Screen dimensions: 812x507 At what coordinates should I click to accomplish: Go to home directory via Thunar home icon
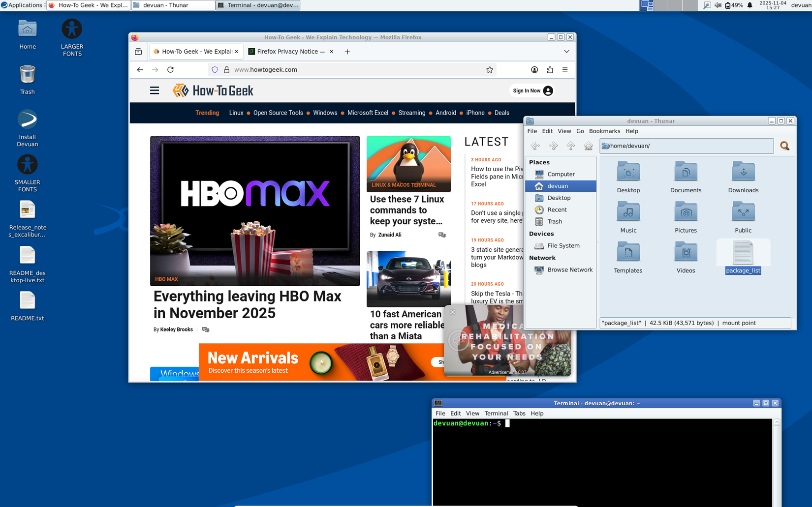(588, 146)
